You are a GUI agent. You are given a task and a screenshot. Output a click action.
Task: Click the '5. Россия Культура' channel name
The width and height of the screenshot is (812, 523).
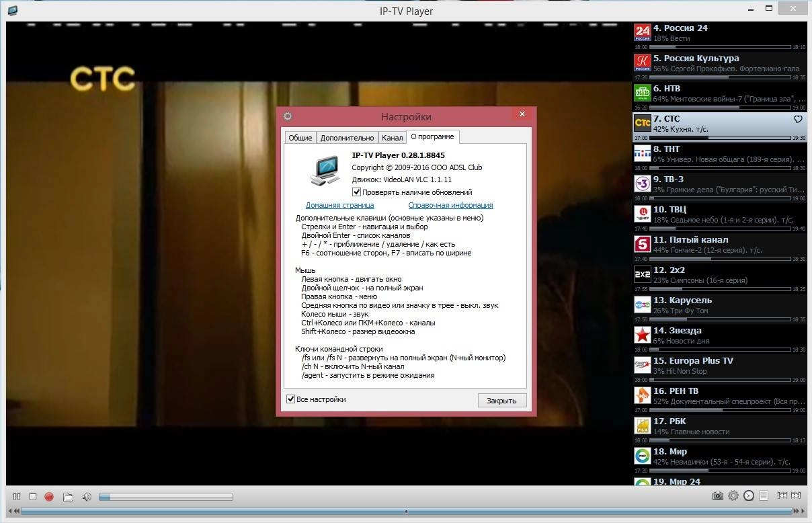(696, 58)
